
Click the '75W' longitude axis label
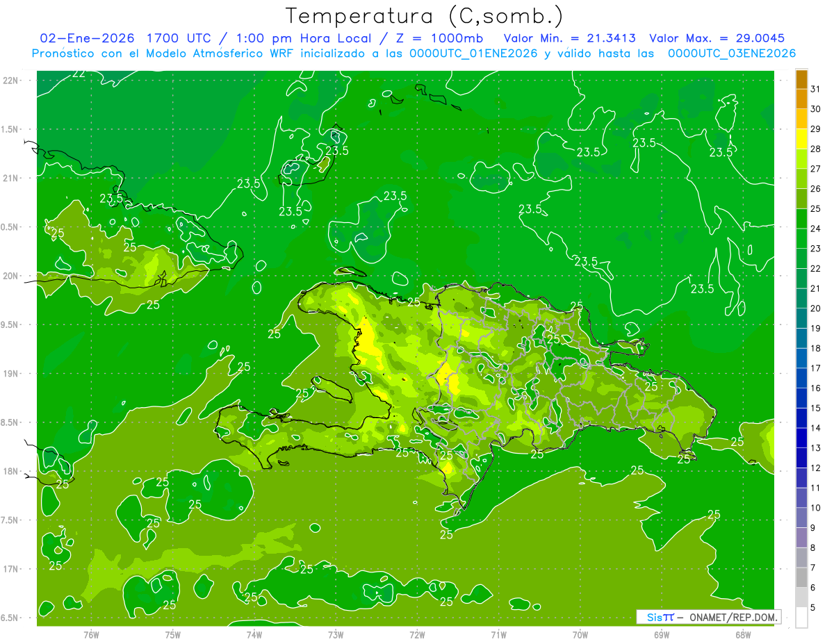coord(173,634)
